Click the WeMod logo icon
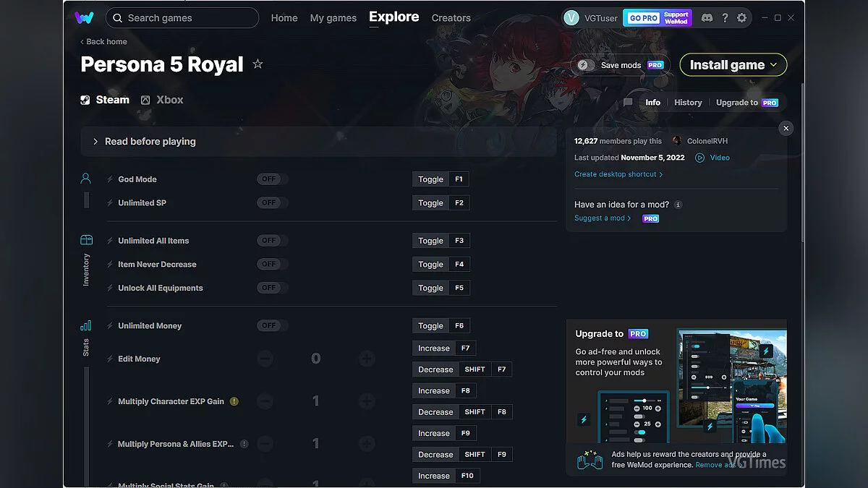Viewport: 868px width, 488px height. (84, 17)
